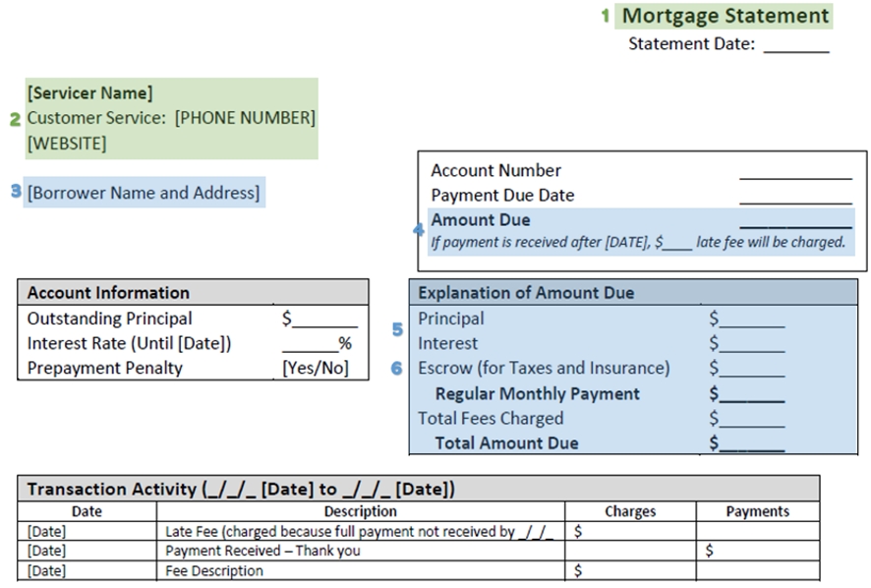Screen dimensions: 871x588
Task: Click the [WEBSITE] placeholder under Servicer Name
Action: pyautogui.click(x=67, y=144)
